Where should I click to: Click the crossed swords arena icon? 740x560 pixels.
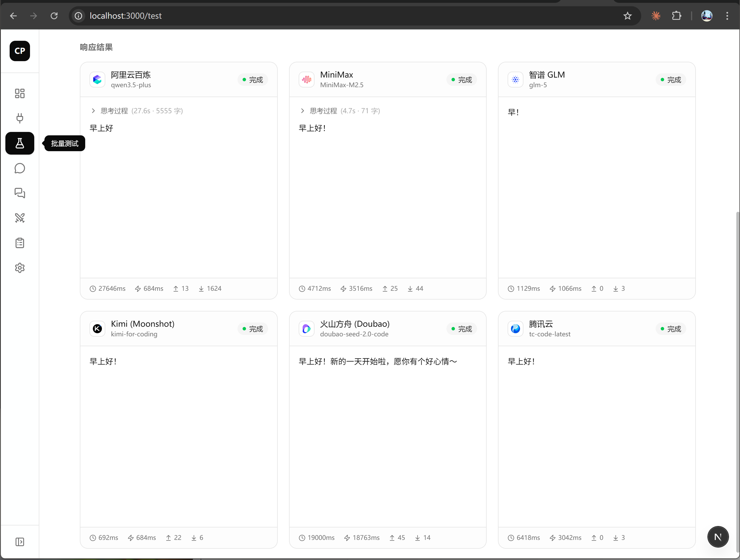click(20, 218)
